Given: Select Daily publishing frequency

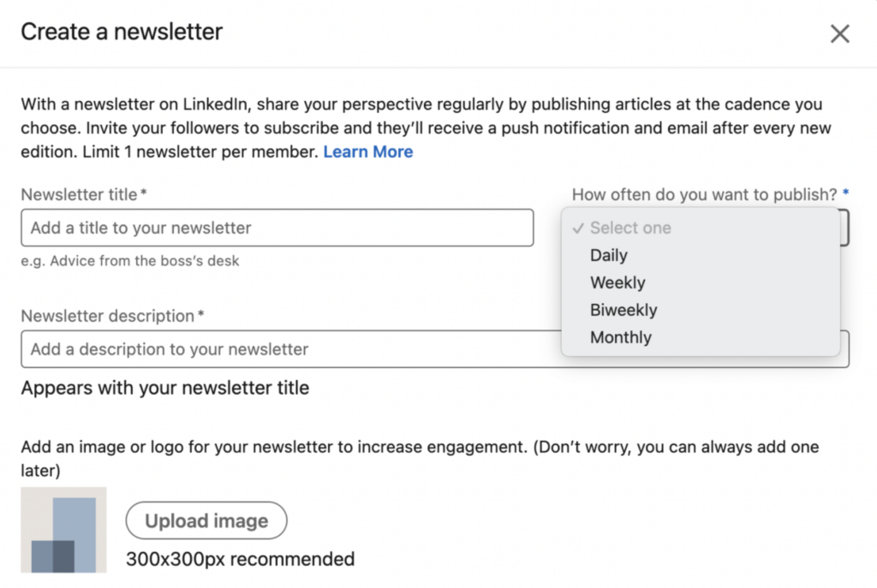Looking at the screenshot, I should [x=608, y=255].
